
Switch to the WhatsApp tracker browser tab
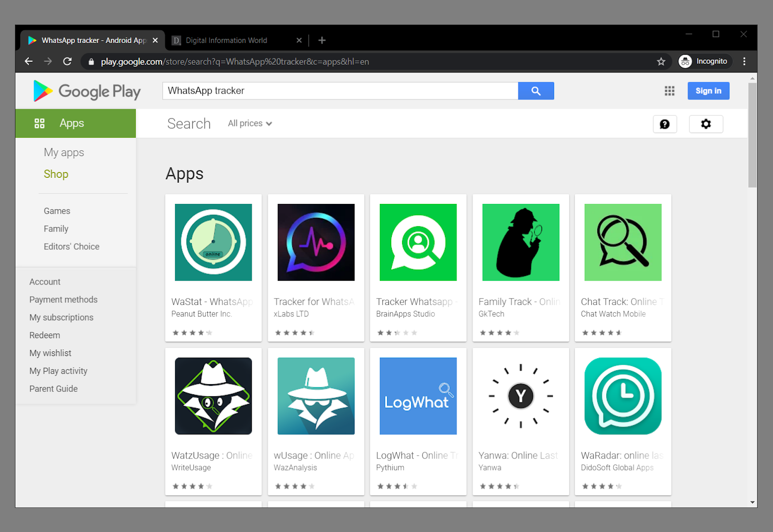tap(93, 40)
